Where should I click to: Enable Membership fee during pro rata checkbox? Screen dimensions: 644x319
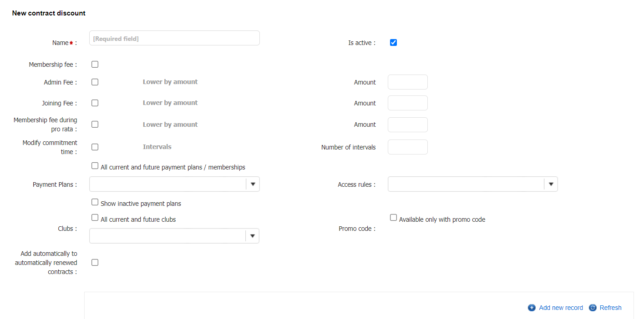point(95,125)
